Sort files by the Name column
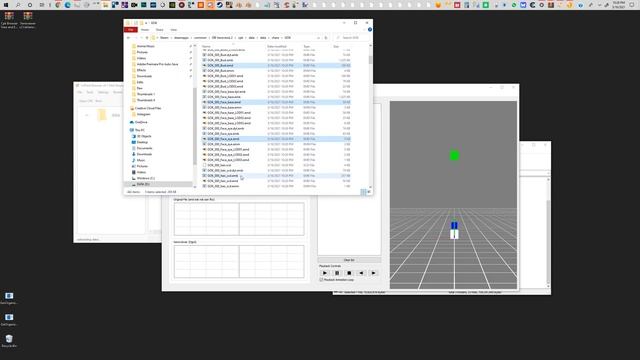640x360 pixels. click(207, 46)
